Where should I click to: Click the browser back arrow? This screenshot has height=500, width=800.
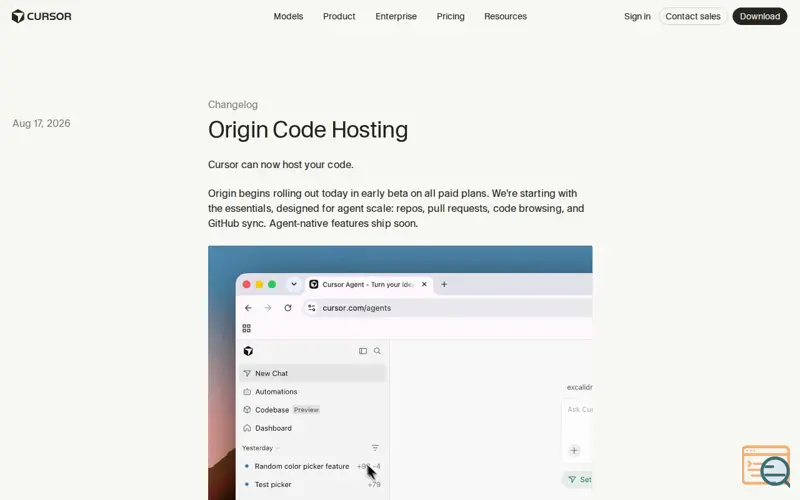point(248,308)
